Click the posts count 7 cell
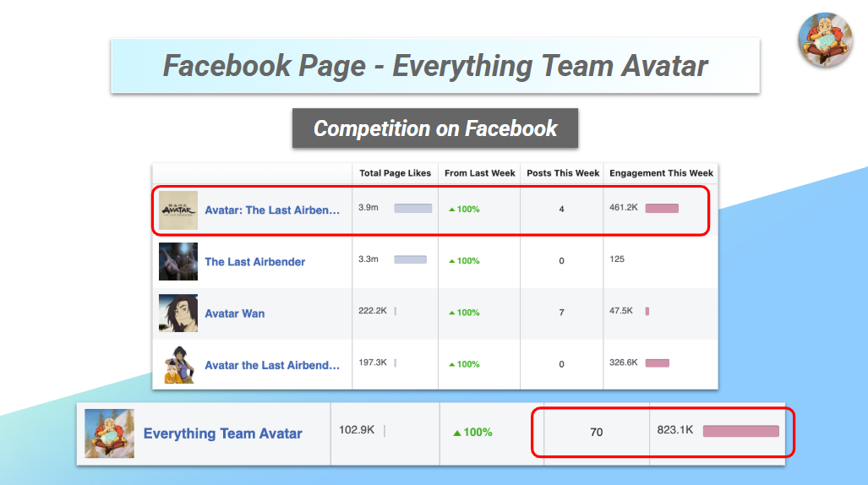This screenshot has height=485, width=868. (x=561, y=313)
